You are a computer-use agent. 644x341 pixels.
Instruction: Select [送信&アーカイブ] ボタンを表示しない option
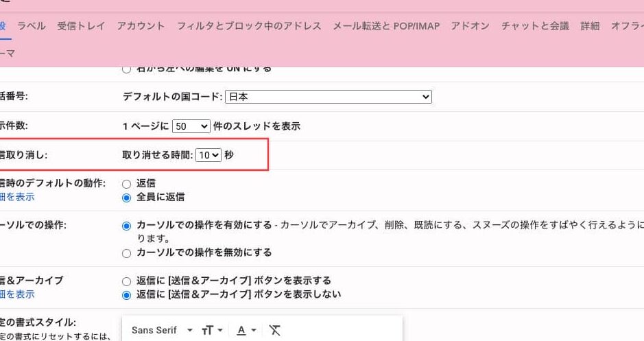click(x=126, y=295)
